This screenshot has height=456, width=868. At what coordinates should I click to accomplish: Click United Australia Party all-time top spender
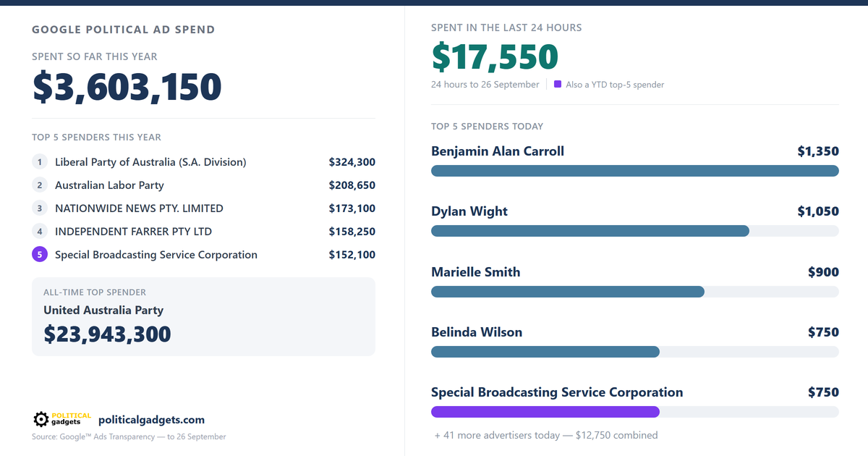click(x=103, y=311)
